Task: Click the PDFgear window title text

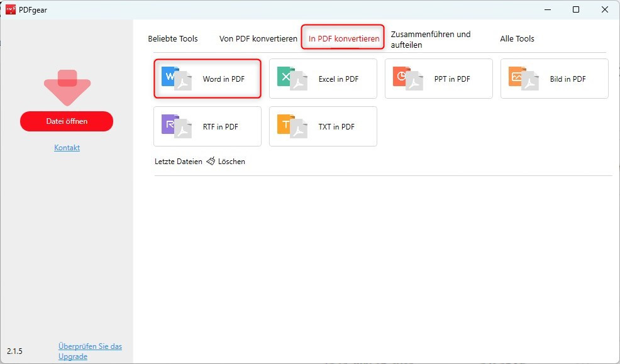Action: (x=33, y=10)
